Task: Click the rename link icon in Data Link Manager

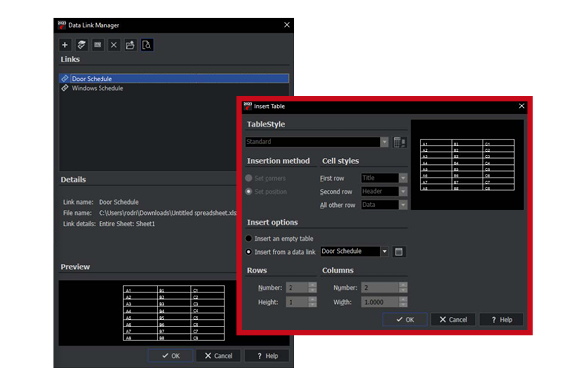Action: [98, 45]
